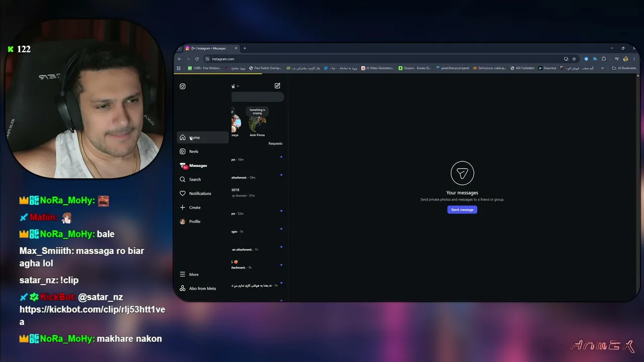The image size is (644, 362).
Task: Show more bookmarks with the chevron
Action: point(602,68)
